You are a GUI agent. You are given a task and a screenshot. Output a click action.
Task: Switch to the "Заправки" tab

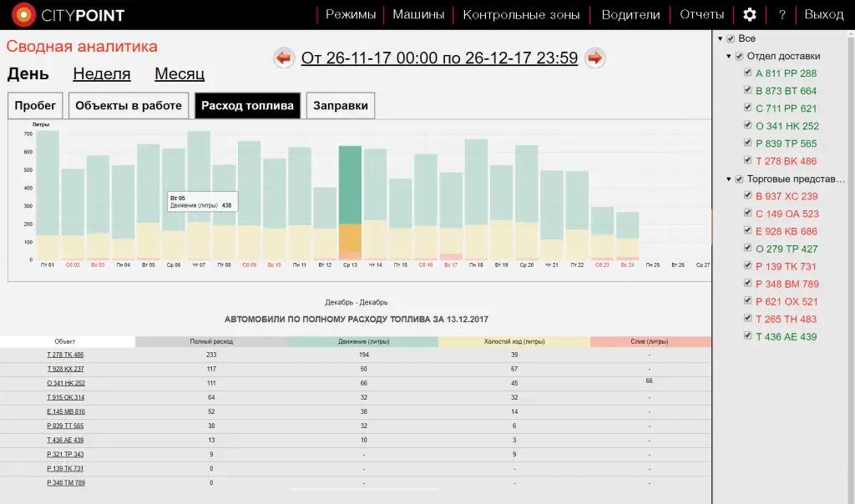tap(341, 106)
